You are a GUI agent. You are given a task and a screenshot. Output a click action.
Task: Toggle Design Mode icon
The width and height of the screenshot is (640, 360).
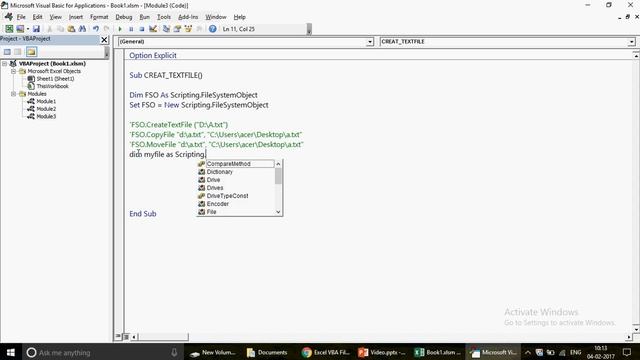point(153,29)
